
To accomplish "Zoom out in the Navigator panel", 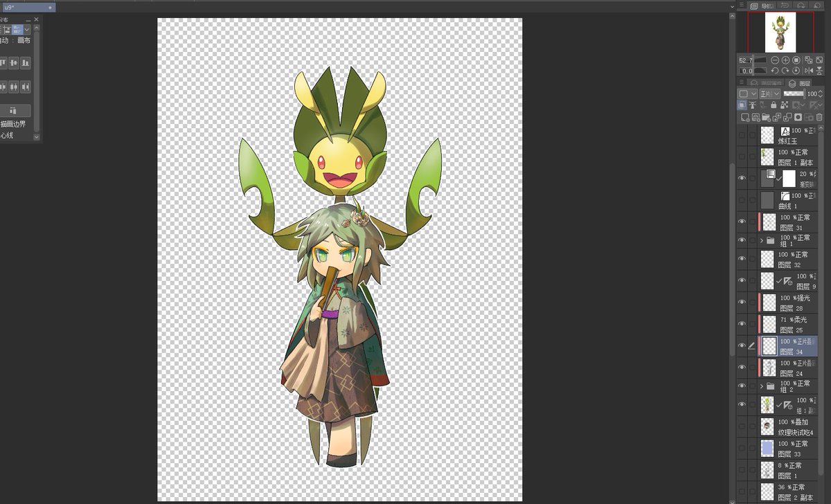I will [x=775, y=60].
